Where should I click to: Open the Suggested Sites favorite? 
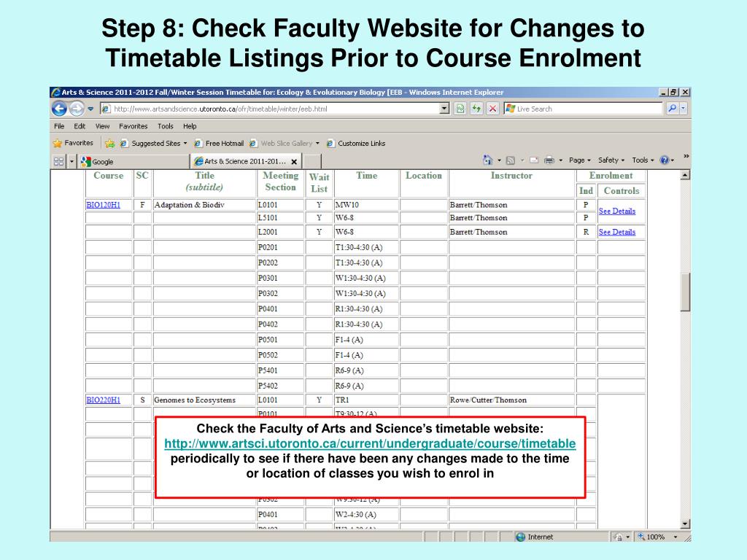[153, 144]
